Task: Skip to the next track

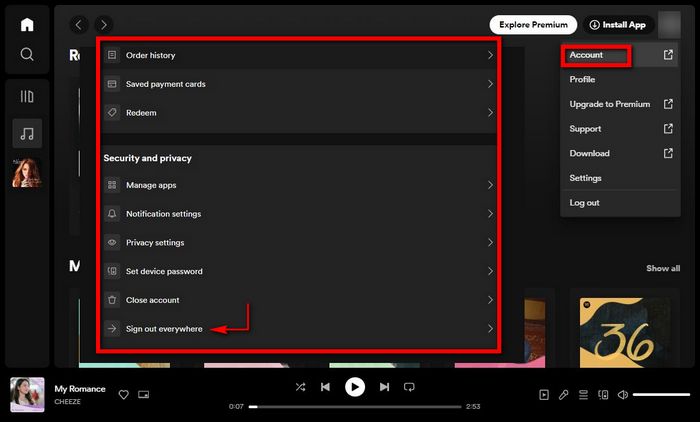Action: 384,387
